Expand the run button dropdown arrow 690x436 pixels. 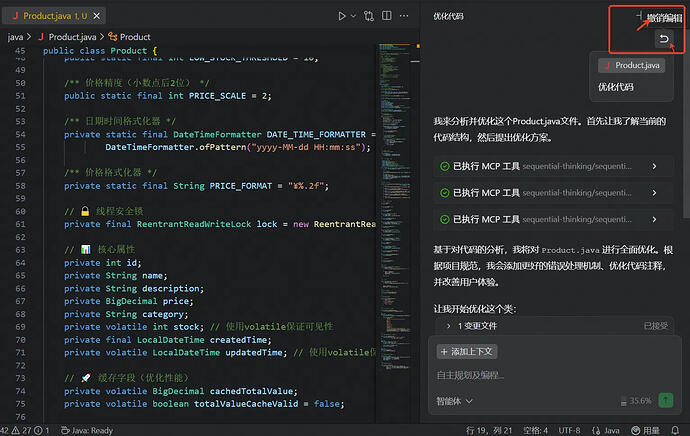click(x=354, y=16)
